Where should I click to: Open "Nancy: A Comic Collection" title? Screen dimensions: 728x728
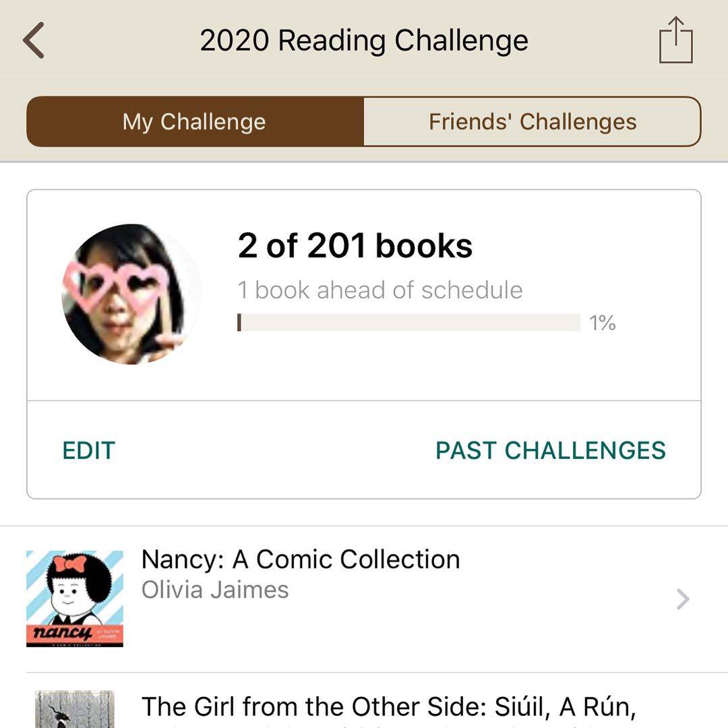coord(301,559)
